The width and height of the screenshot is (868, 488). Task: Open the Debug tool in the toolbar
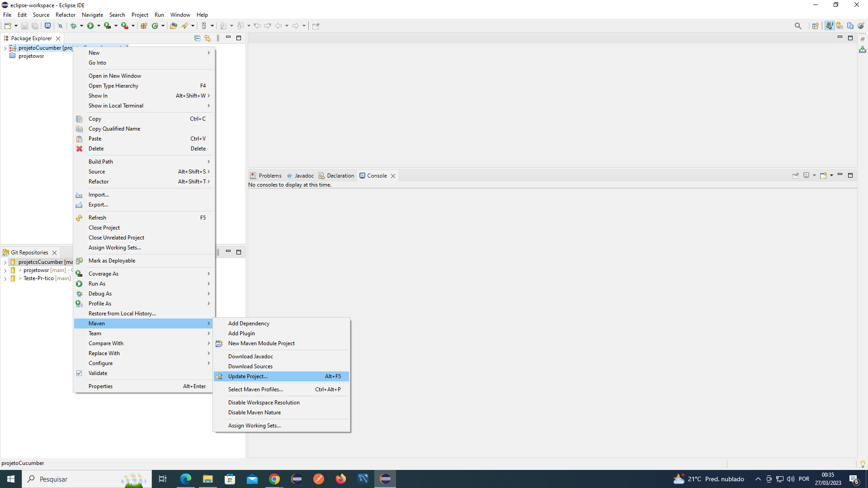[x=74, y=26]
